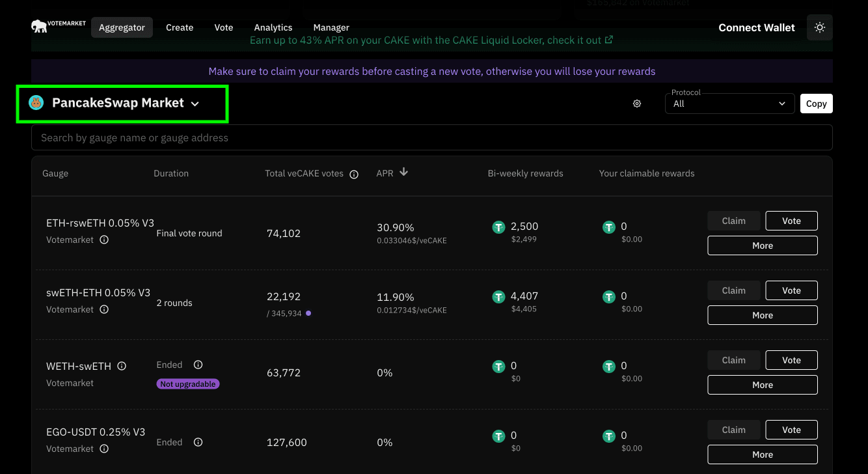Viewport: 868px width, 474px height.
Task: Click Votemarket info icon under ETH-rswETH gauge
Action: tap(104, 240)
